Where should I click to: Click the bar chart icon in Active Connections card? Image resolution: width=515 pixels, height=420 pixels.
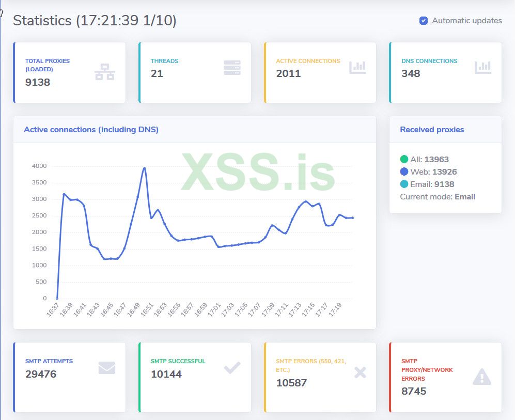pyautogui.click(x=357, y=67)
